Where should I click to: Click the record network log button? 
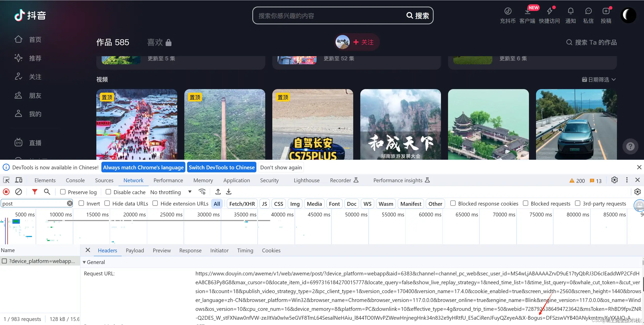[6, 192]
